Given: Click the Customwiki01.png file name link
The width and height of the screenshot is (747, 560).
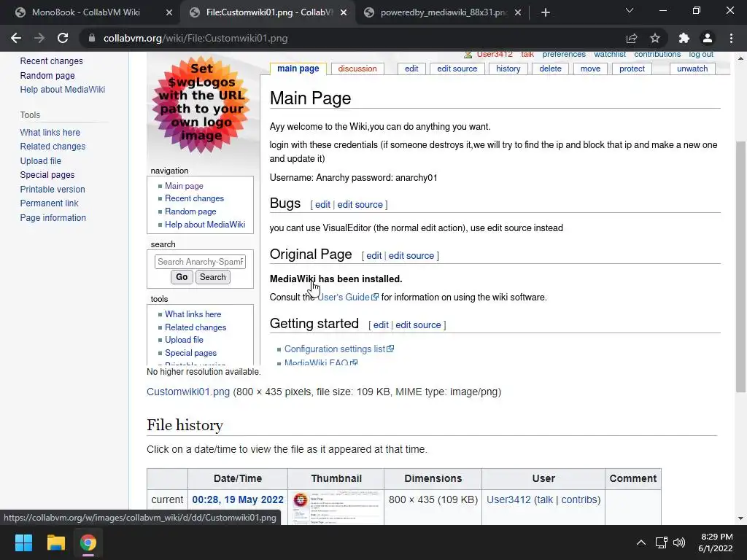Looking at the screenshot, I should click(188, 392).
